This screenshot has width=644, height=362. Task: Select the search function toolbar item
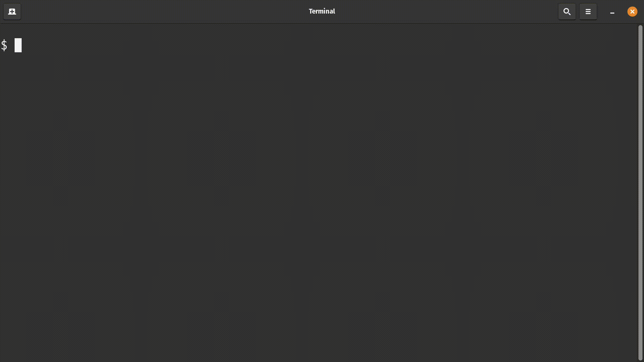point(567,12)
